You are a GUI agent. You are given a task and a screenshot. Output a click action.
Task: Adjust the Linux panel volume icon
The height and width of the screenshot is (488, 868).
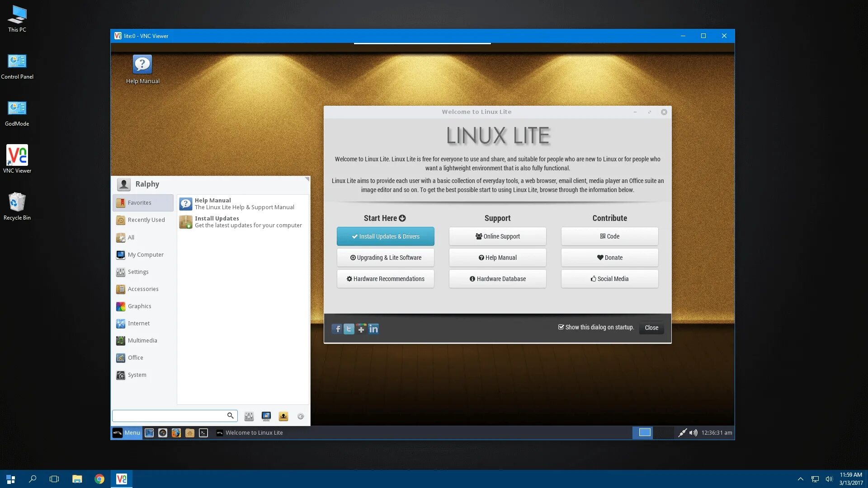(693, 433)
